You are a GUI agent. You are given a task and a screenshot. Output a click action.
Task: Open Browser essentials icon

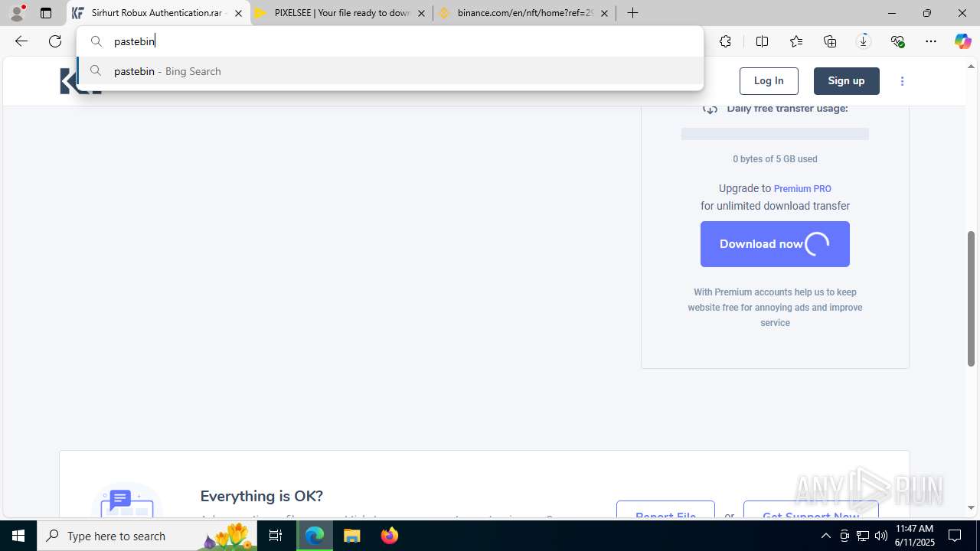coord(897,41)
